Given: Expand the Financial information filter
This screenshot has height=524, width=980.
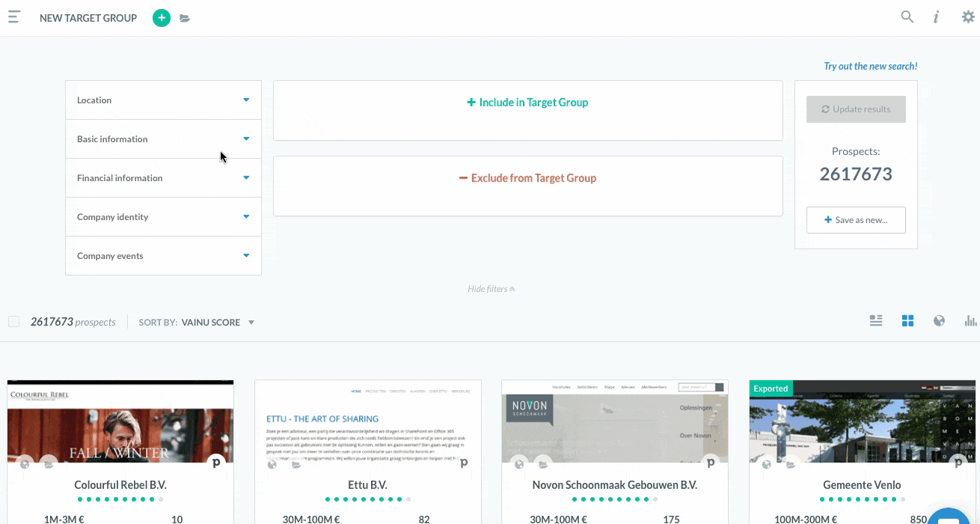Looking at the screenshot, I should coord(163,178).
